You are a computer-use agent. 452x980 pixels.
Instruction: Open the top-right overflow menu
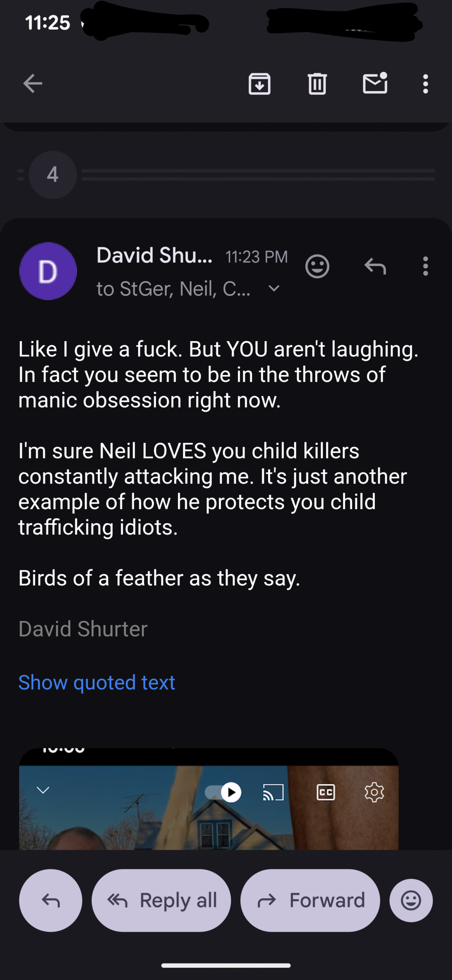coord(425,83)
